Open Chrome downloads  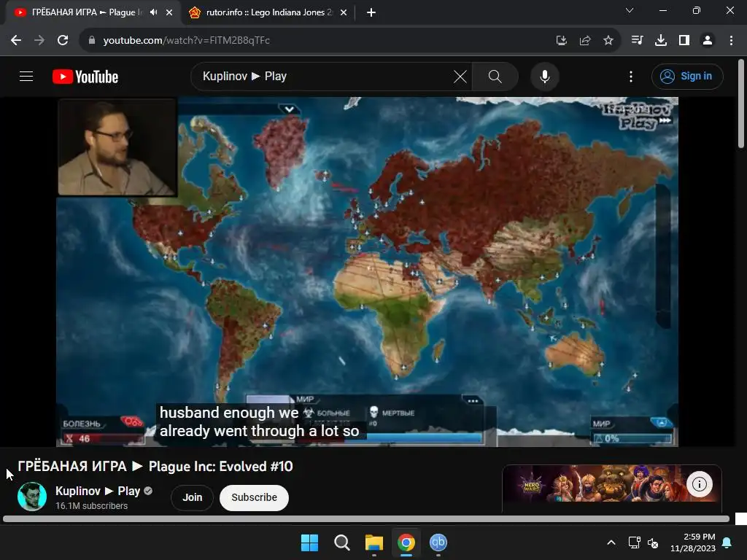tap(660, 41)
